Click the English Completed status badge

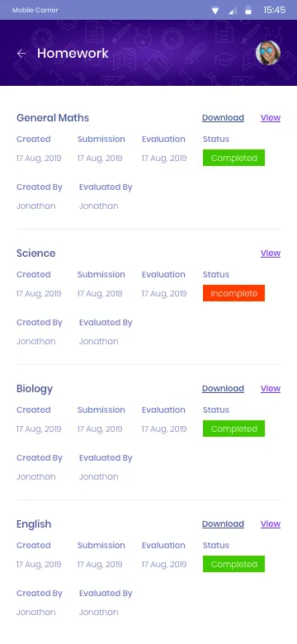coord(233,564)
